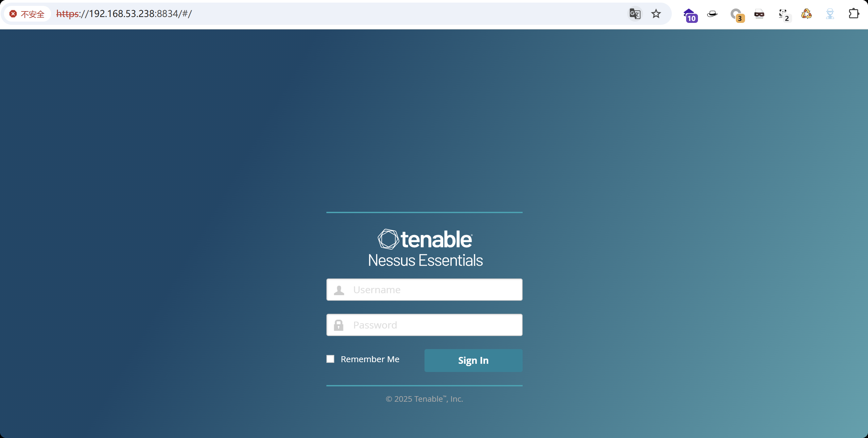Click the URL text in address bar
This screenshot has height=438, width=868.
124,14
